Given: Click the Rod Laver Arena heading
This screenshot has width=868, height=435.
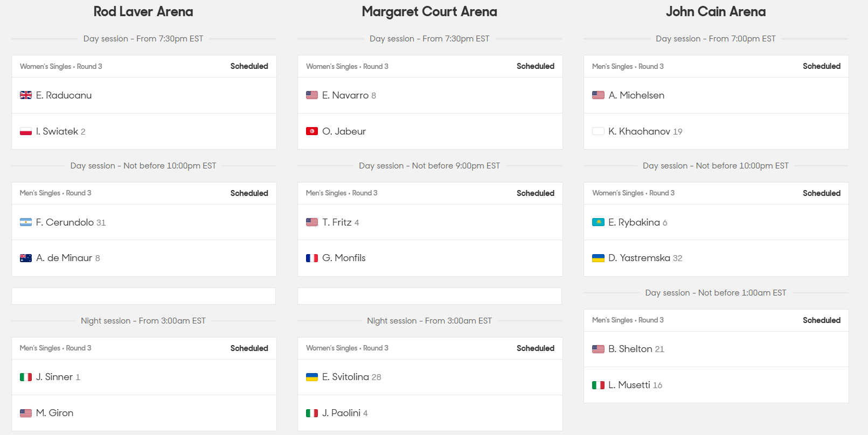Looking at the screenshot, I should pyautogui.click(x=143, y=12).
